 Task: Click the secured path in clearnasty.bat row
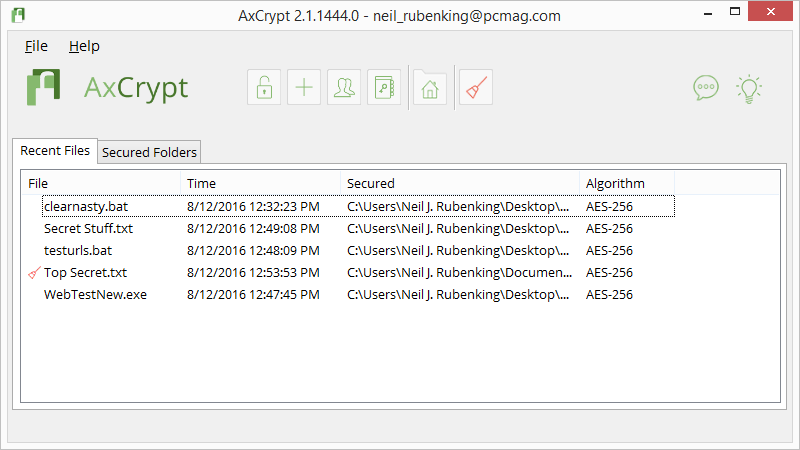pyautogui.click(x=458, y=207)
